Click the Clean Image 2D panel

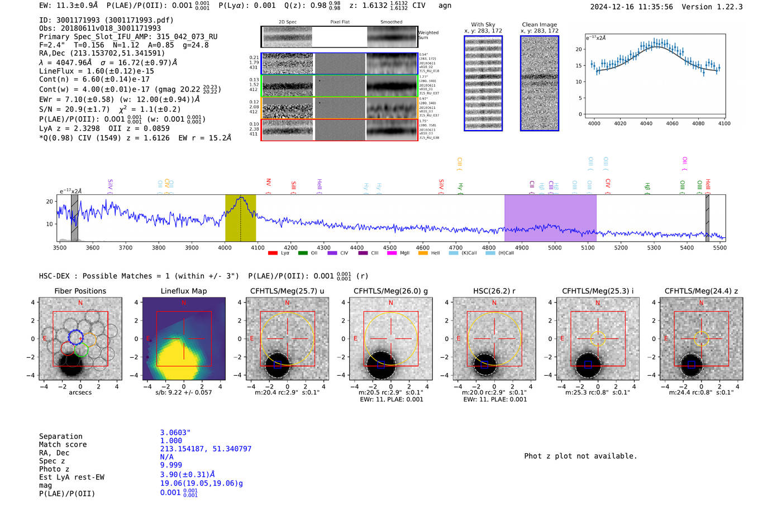pyautogui.click(x=540, y=83)
